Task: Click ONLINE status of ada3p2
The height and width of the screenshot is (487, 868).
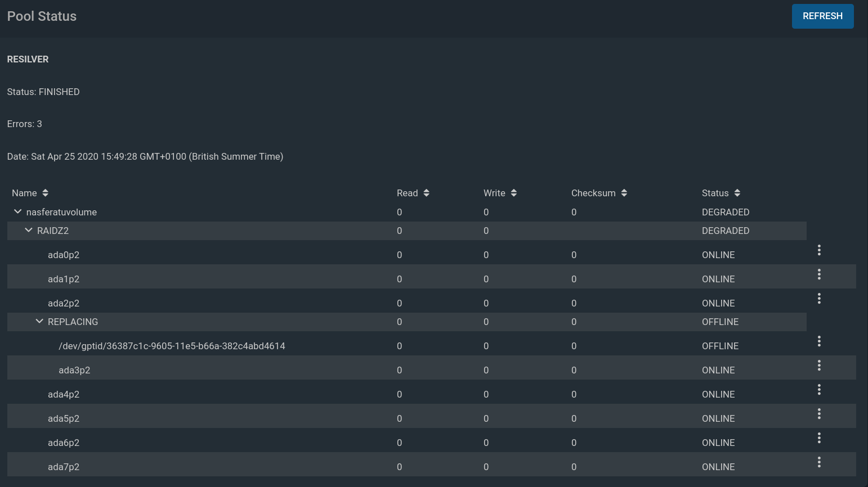Action: 718,370
